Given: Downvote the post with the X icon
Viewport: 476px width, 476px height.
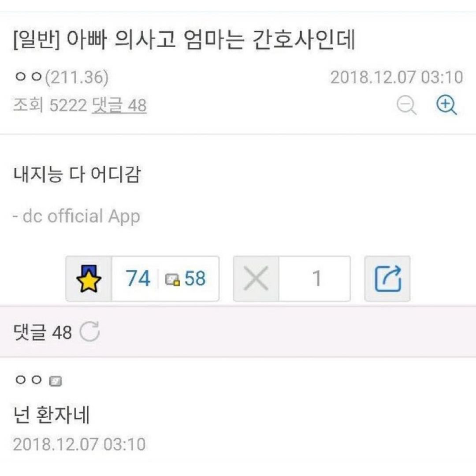Looking at the screenshot, I should click(x=256, y=279).
